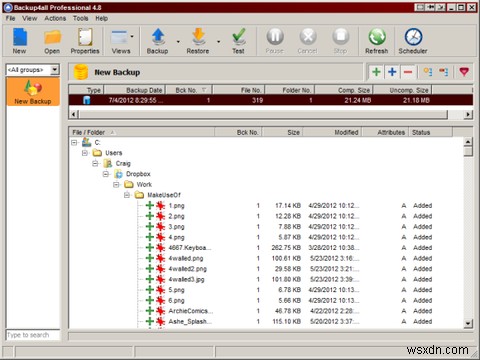Click the blue plus icon beside New Backup
Image resolution: width=480 pixels, height=360 pixels.
tap(392, 72)
